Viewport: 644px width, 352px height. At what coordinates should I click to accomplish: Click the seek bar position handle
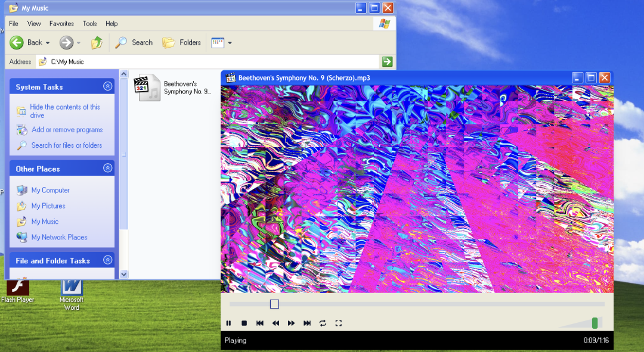(274, 304)
